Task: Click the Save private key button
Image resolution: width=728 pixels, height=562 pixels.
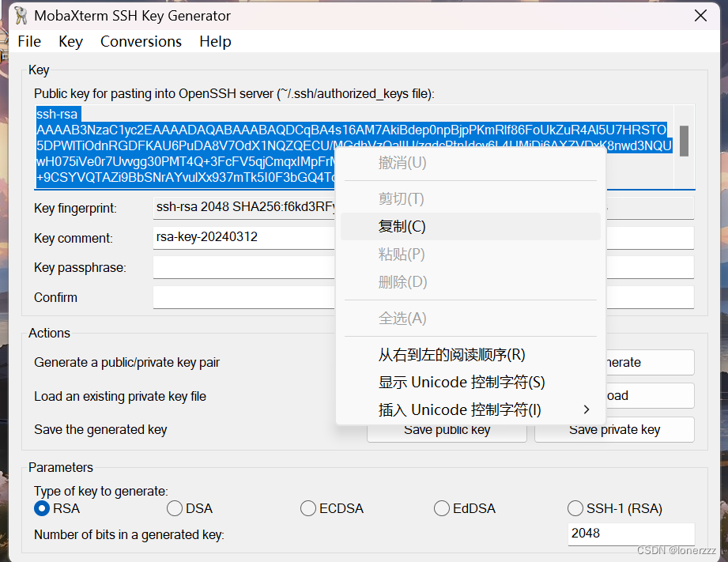Action: (614, 429)
